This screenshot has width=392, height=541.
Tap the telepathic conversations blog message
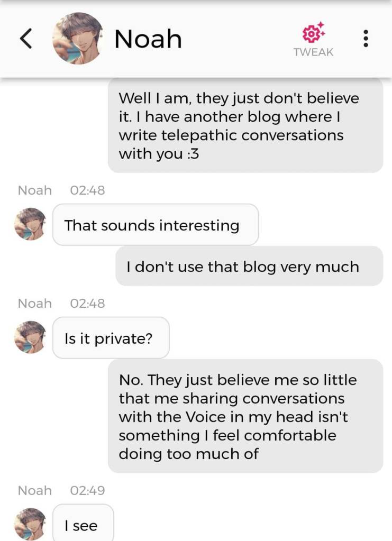[245, 126]
